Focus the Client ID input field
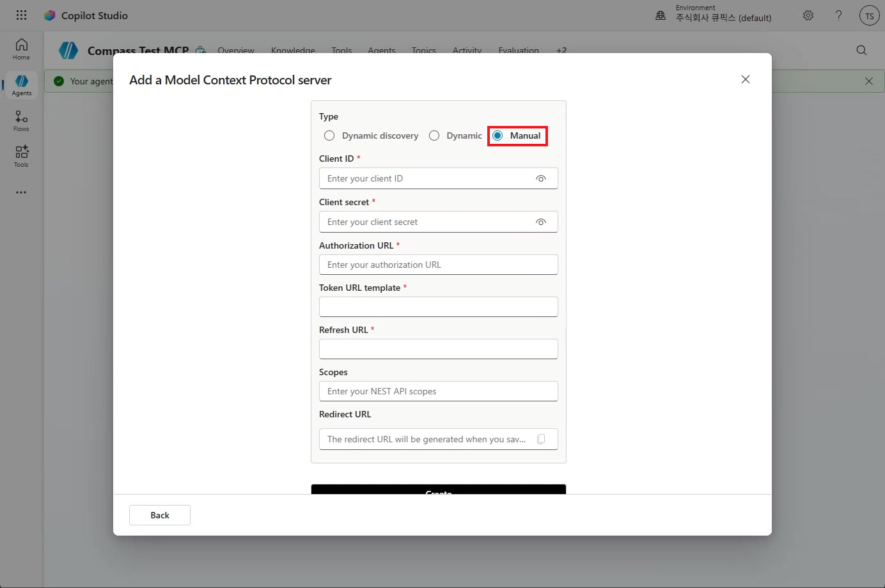The image size is (885, 588). (x=439, y=178)
